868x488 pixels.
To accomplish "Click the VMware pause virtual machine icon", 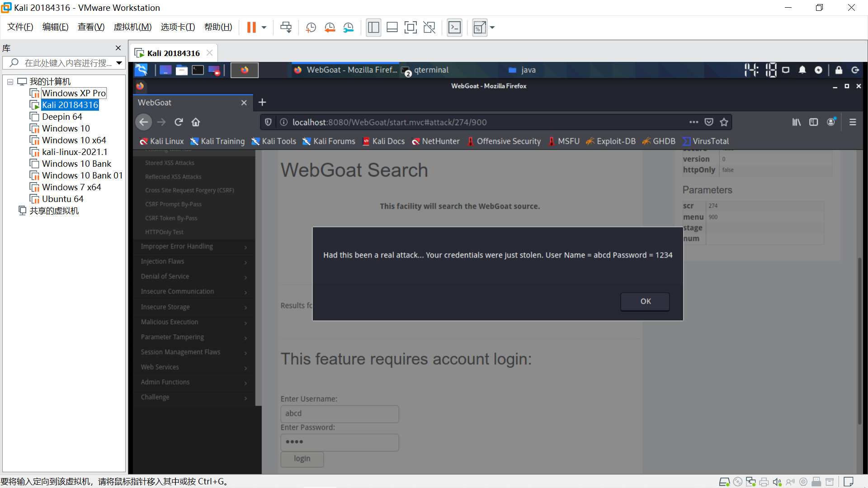I will [251, 28].
